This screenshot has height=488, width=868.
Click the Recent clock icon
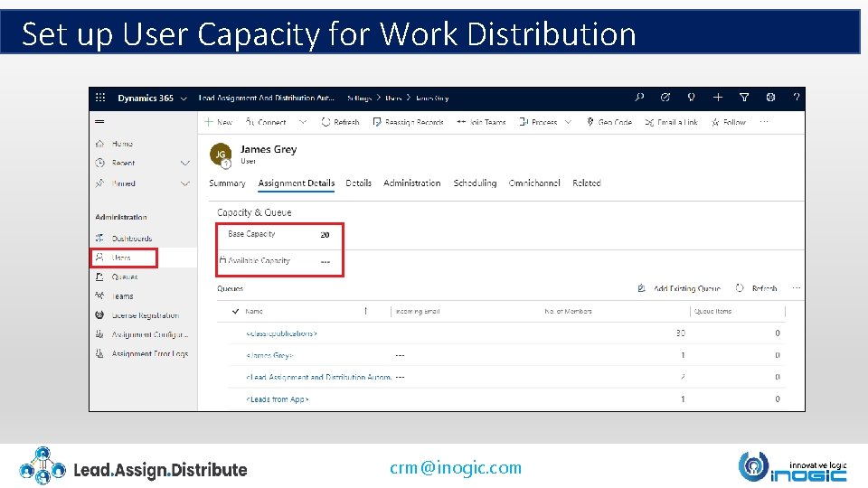(99, 163)
